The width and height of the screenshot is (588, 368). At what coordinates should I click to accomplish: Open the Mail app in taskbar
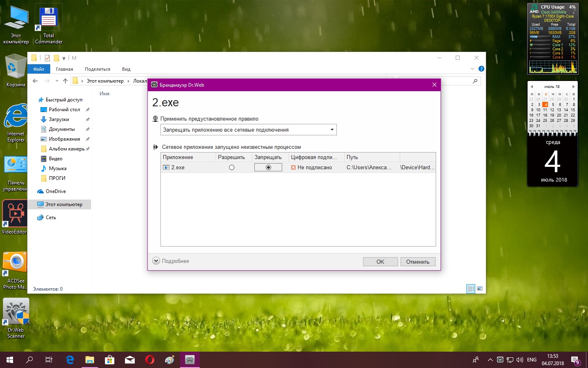click(x=130, y=360)
